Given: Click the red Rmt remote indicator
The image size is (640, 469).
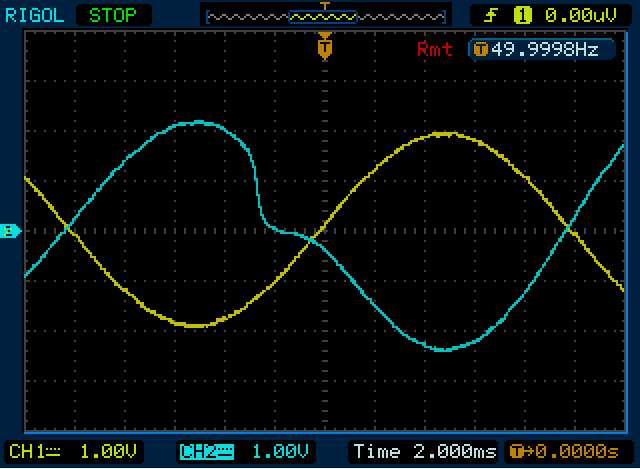Looking at the screenshot, I should pyautogui.click(x=434, y=49).
